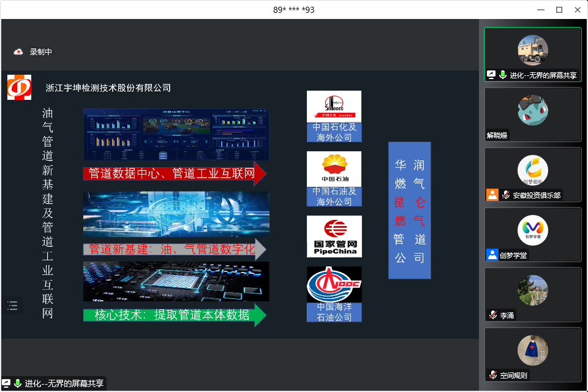Viewport: 588px width, 392px height.
Task: Select the 空间规则 participant avatar
Action: click(533, 350)
